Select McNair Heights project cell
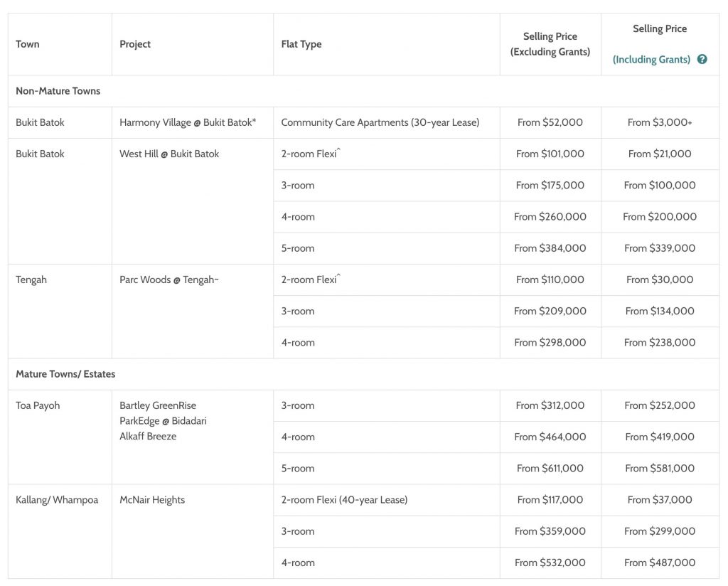This screenshot has width=728, height=586. click(152, 500)
